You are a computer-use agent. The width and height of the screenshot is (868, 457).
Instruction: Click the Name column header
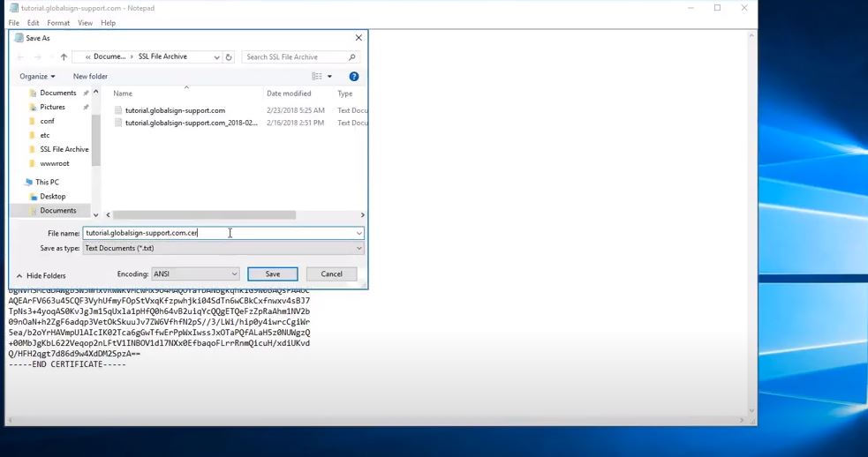[123, 94]
